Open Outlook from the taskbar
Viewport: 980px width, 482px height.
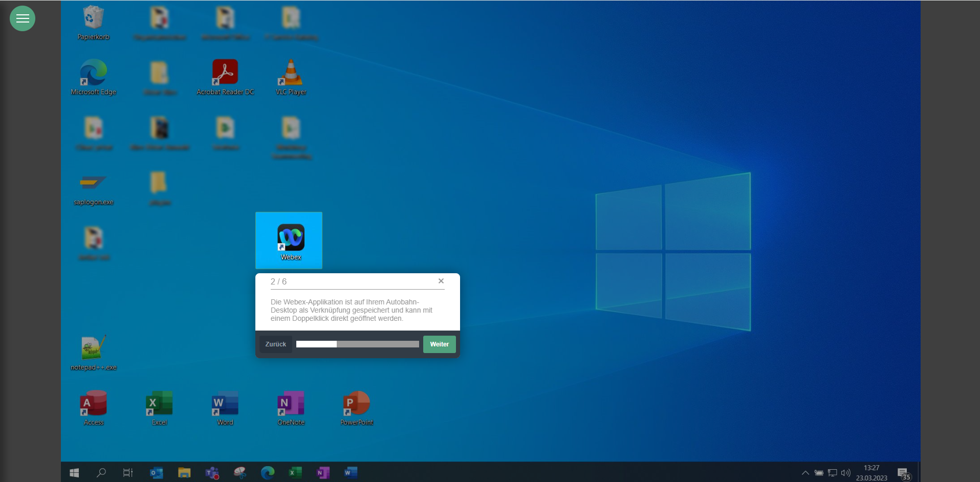(156, 473)
